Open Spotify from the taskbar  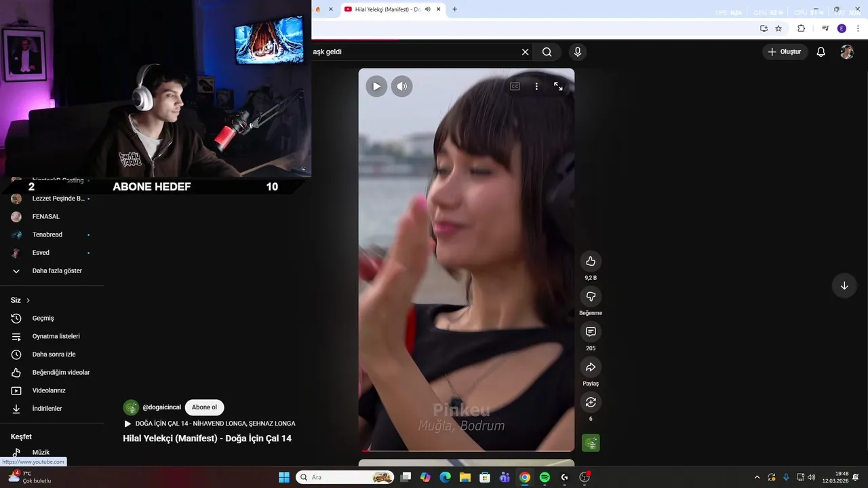[545, 477]
